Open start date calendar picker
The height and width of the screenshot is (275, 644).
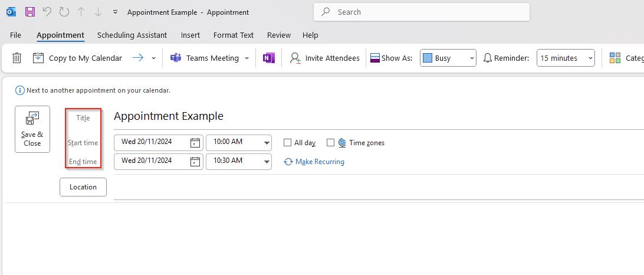click(195, 142)
